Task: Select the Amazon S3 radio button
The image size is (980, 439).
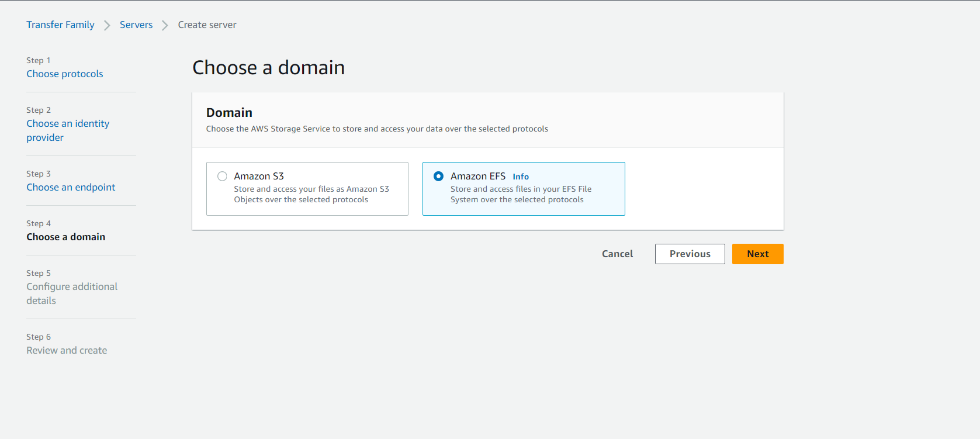Action: tap(222, 177)
